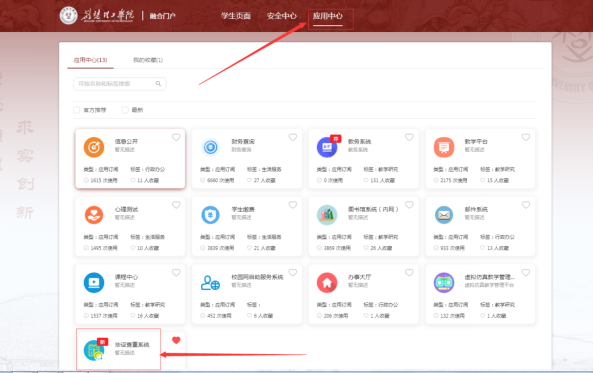Click the 校园网自助服务系统 card title
This screenshot has width=593, height=373.
tap(257, 277)
